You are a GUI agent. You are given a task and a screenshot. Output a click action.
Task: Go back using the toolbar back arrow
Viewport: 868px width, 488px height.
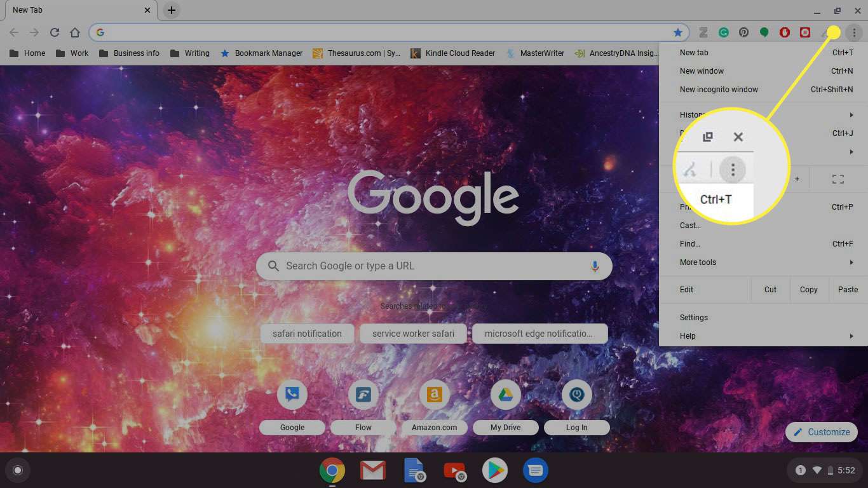coord(14,32)
